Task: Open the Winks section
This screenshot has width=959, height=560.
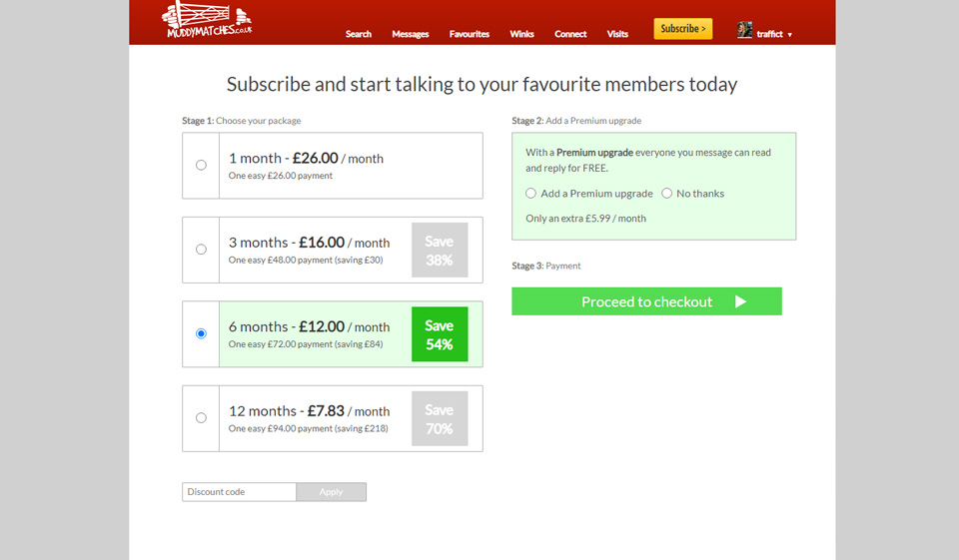Action: click(x=521, y=34)
